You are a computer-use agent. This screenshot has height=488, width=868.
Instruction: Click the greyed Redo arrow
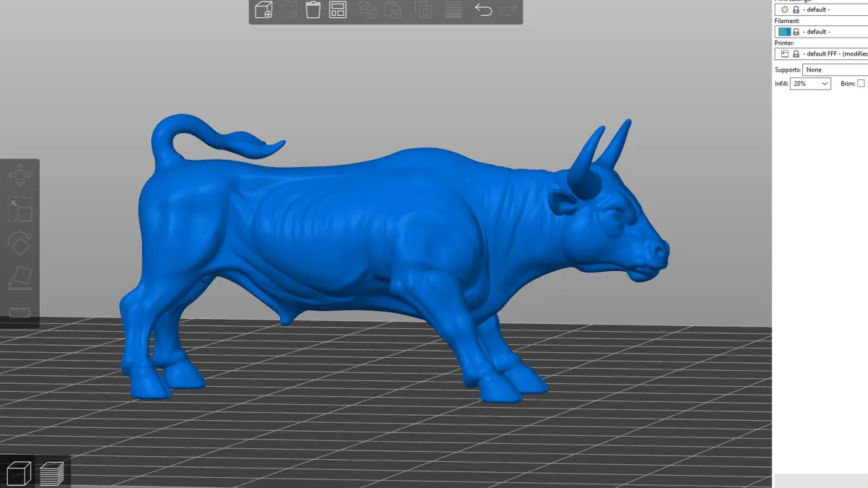point(509,10)
